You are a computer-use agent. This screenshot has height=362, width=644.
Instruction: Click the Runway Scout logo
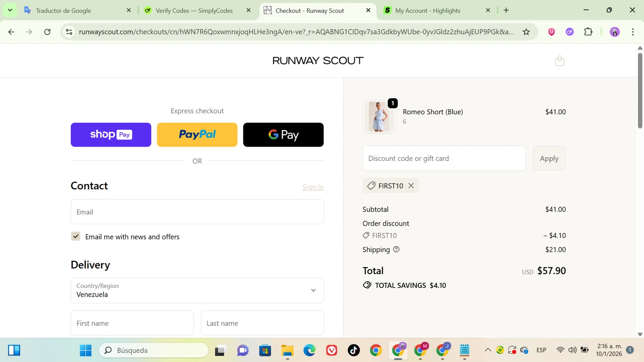click(x=318, y=61)
